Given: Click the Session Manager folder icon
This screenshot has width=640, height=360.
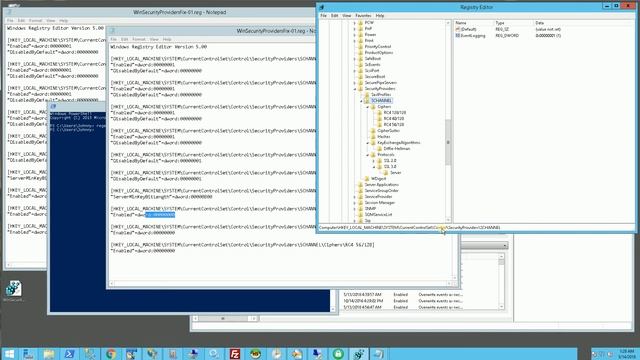Looking at the screenshot, I should [x=360, y=202].
